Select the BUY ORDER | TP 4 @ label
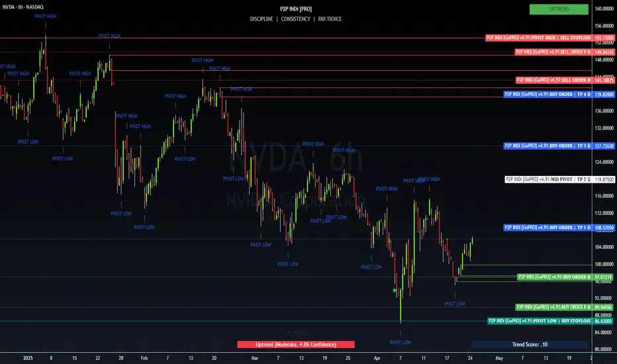617x364 pixels. click(547, 95)
